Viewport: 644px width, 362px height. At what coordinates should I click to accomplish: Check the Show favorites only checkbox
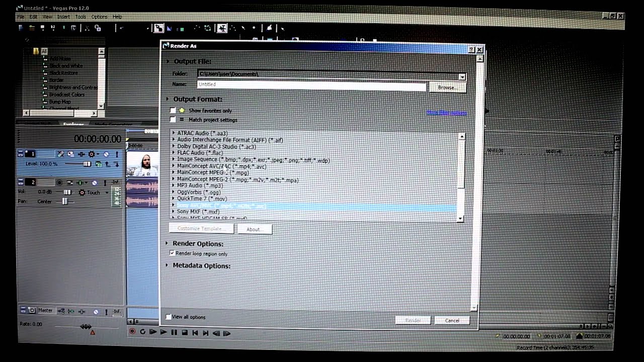click(173, 110)
